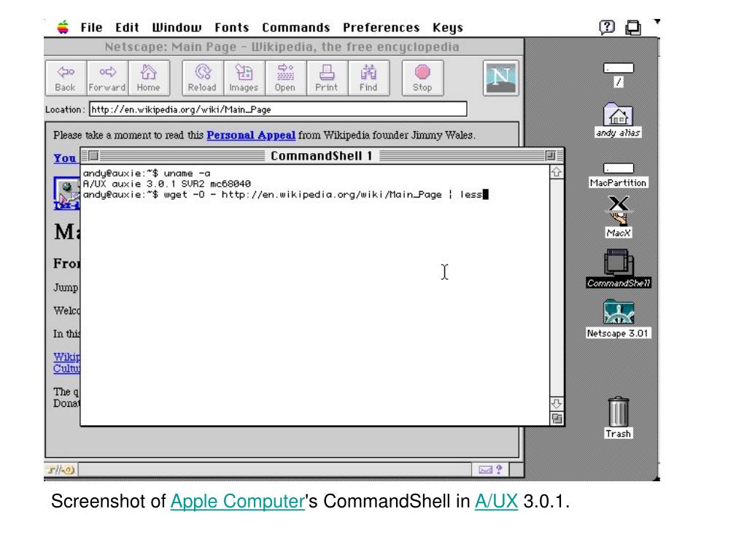Image resolution: width=747 pixels, height=560 pixels.
Task: Click Netscape's Back toolbar button
Action: [x=66, y=78]
